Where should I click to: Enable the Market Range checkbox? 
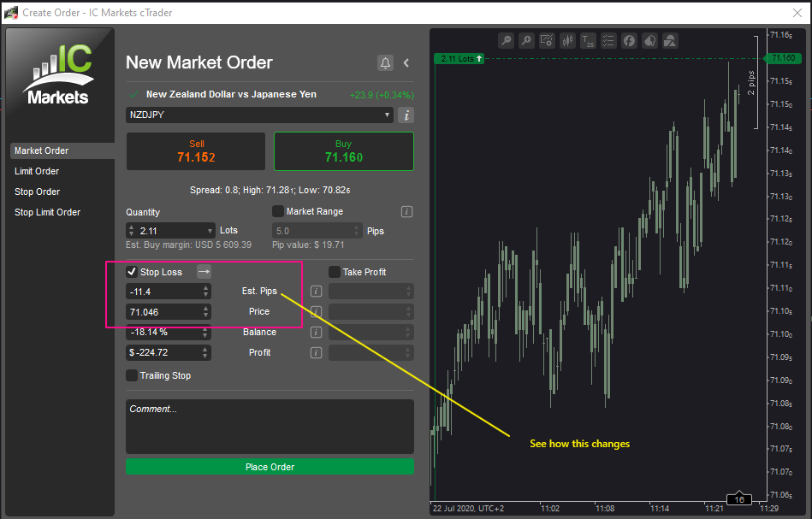[278, 211]
